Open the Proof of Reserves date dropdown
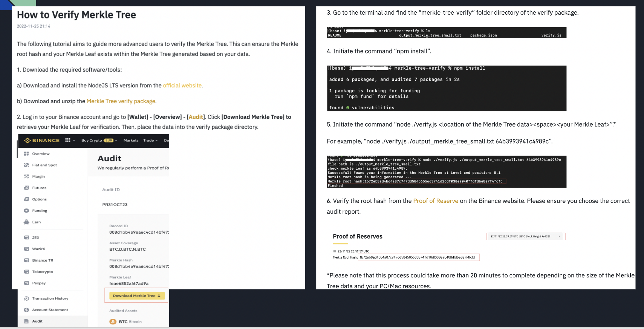Viewport: 644px width, 329px height. pyautogui.click(x=526, y=236)
